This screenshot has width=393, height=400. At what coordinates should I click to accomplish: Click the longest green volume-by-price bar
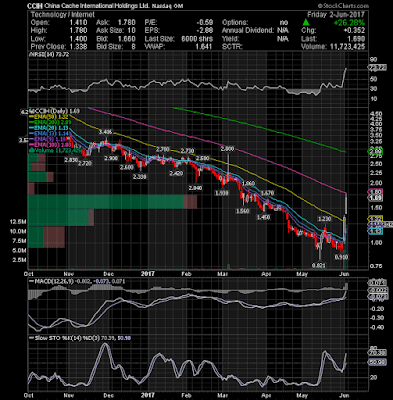tap(106, 202)
